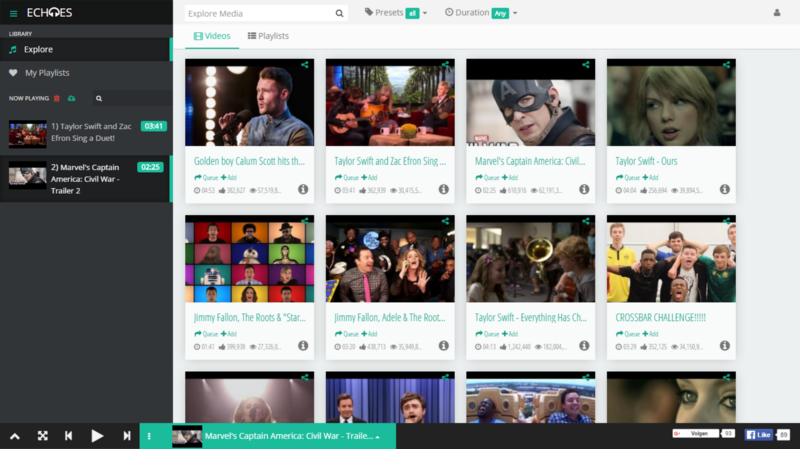Open Taylor Swift - Ours title link
800x449 pixels.
(x=646, y=161)
